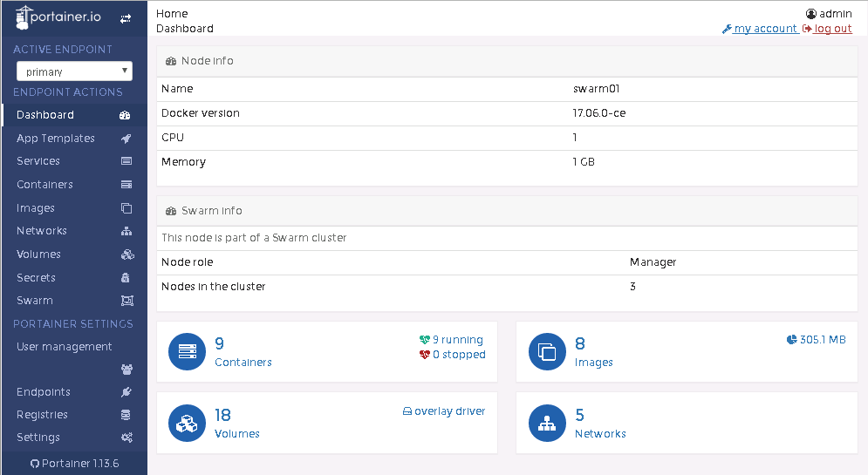Click the log out arrow icon
Screen dimensions: 868x475
click(x=807, y=29)
